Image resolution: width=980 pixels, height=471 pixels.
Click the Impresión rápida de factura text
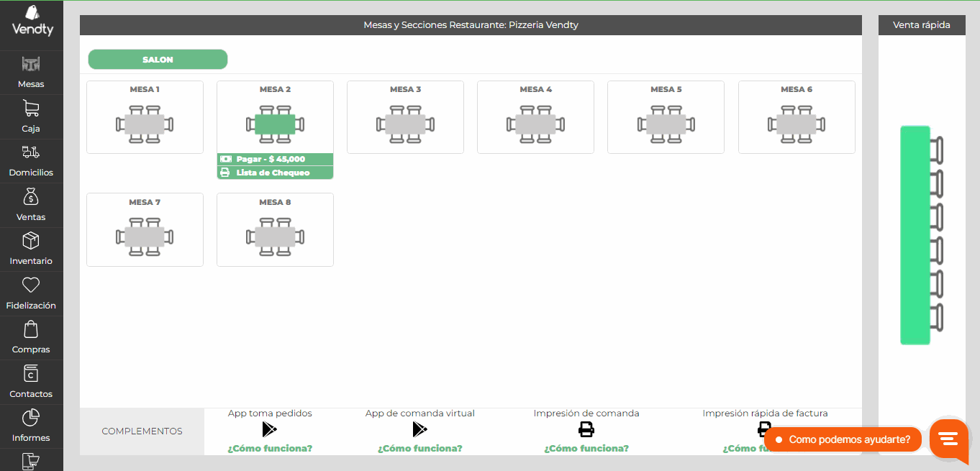click(x=765, y=413)
